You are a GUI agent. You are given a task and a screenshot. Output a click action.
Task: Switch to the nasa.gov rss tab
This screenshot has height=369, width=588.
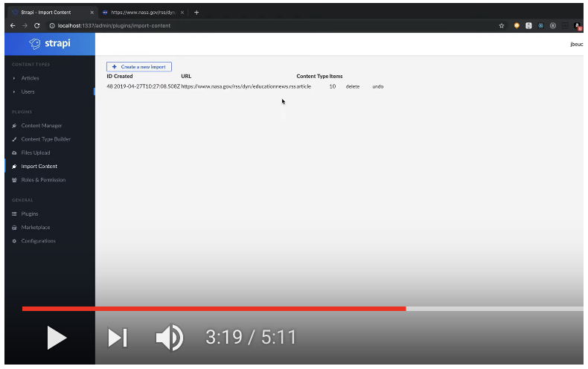144,13
